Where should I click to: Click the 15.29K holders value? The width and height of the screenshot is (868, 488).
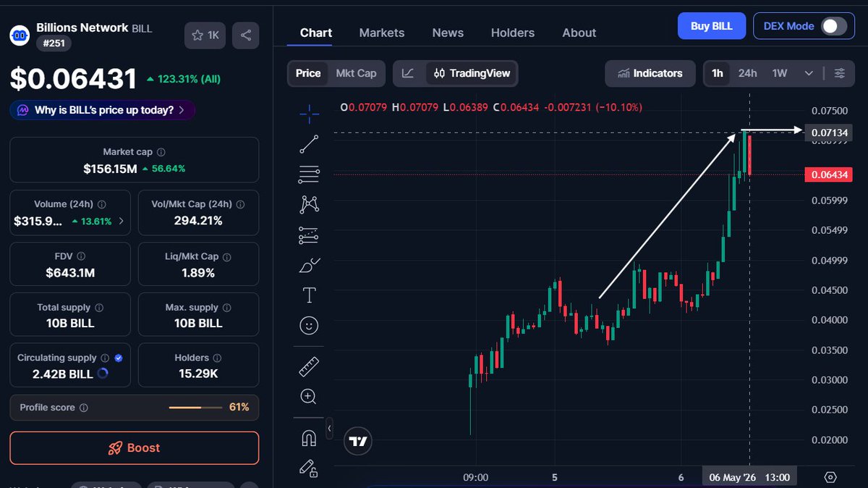[197, 374]
